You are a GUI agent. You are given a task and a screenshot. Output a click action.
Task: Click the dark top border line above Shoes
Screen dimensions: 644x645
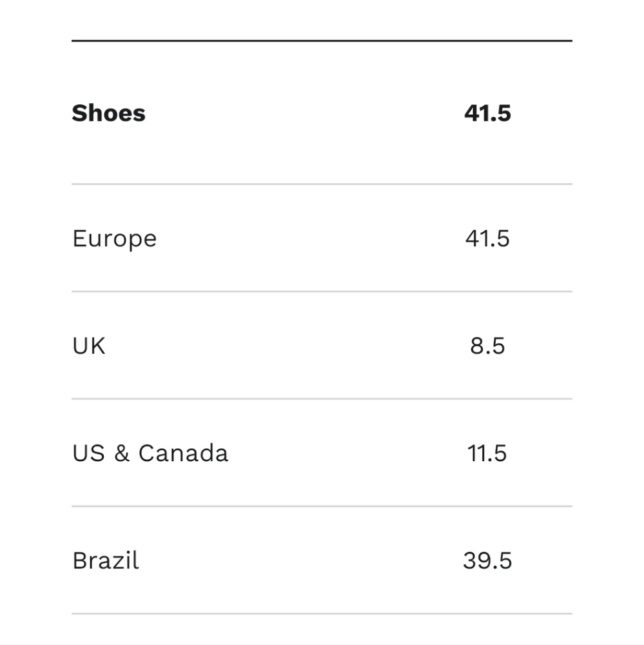click(x=322, y=41)
